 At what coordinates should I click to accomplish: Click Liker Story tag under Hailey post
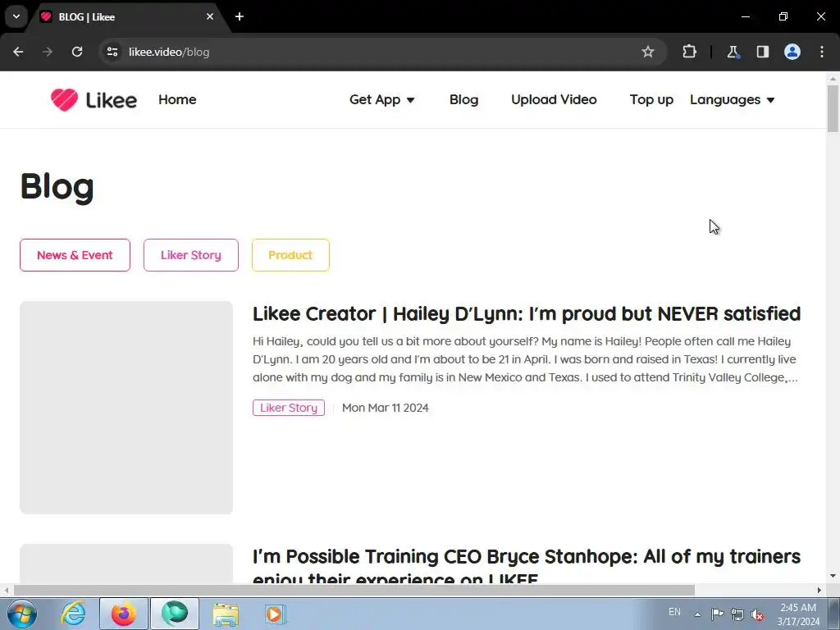289,408
